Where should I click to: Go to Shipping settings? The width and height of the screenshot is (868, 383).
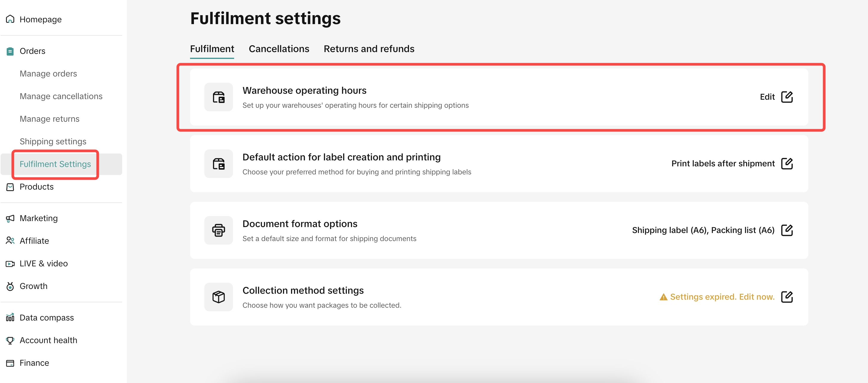coord(53,141)
